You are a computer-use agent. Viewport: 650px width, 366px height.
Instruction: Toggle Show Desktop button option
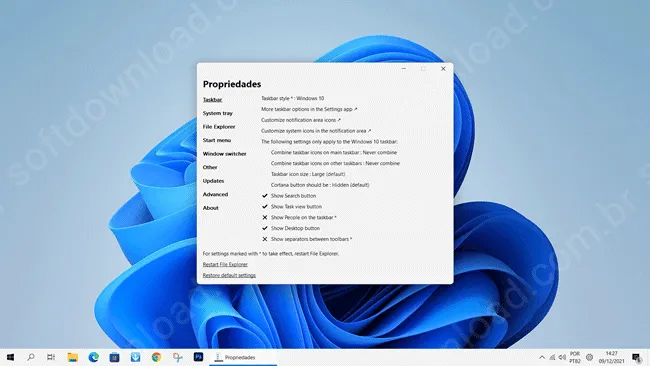pos(291,228)
